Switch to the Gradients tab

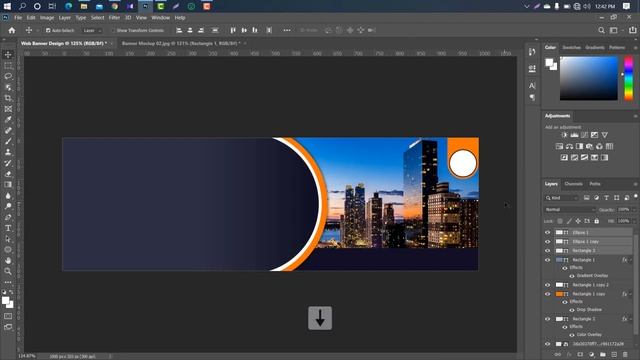[595, 47]
